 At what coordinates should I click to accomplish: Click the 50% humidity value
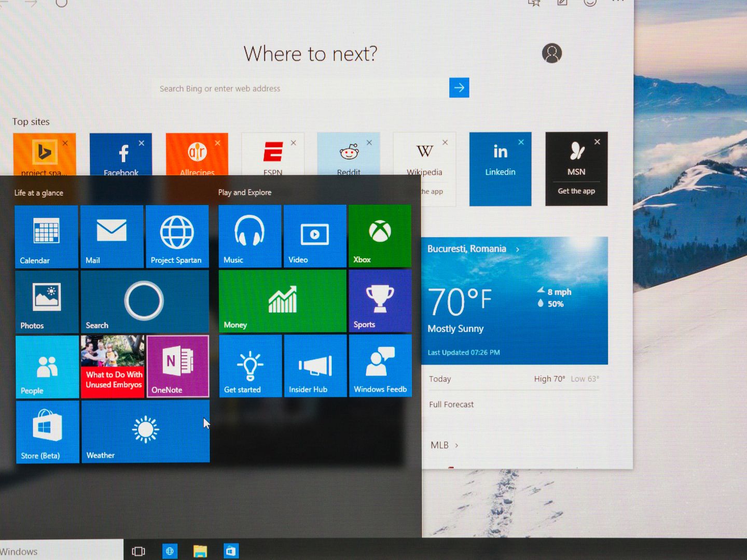point(556,304)
